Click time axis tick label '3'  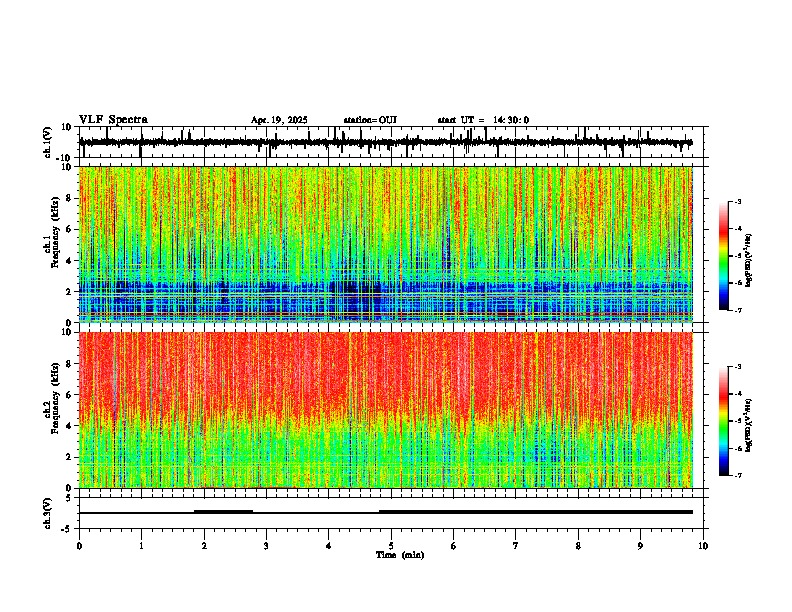click(x=266, y=546)
